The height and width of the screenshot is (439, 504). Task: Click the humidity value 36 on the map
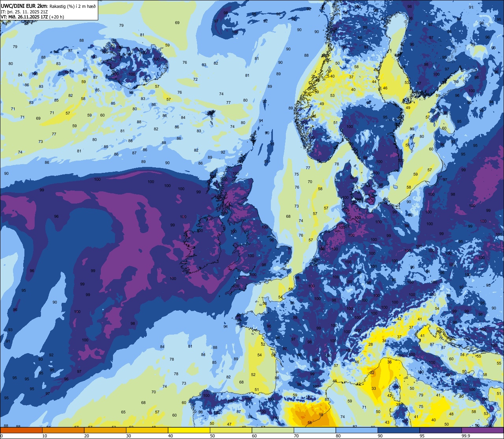tap(389, 362)
